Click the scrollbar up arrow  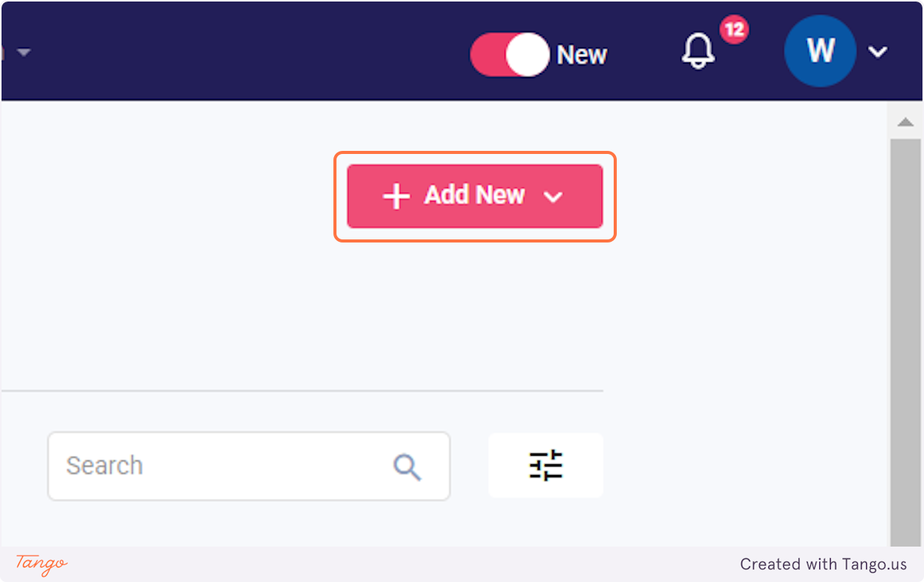pyautogui.click(x=906, y=122)
